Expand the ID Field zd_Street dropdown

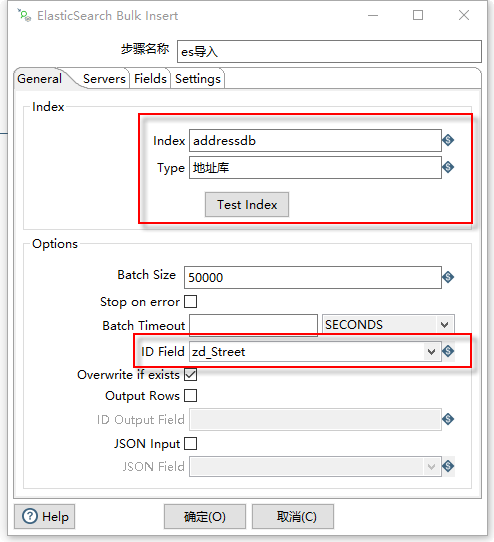click(431, 352)
